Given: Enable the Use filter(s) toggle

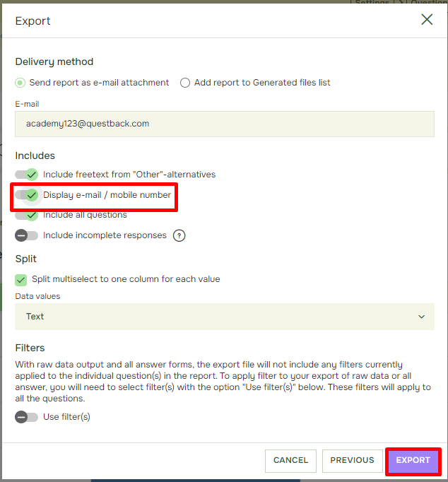Looking at the screenshot, I should point(26,417).
